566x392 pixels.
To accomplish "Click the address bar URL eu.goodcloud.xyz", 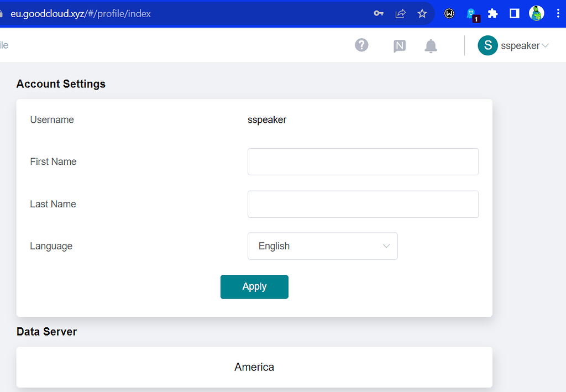I will tap(81, 14).
